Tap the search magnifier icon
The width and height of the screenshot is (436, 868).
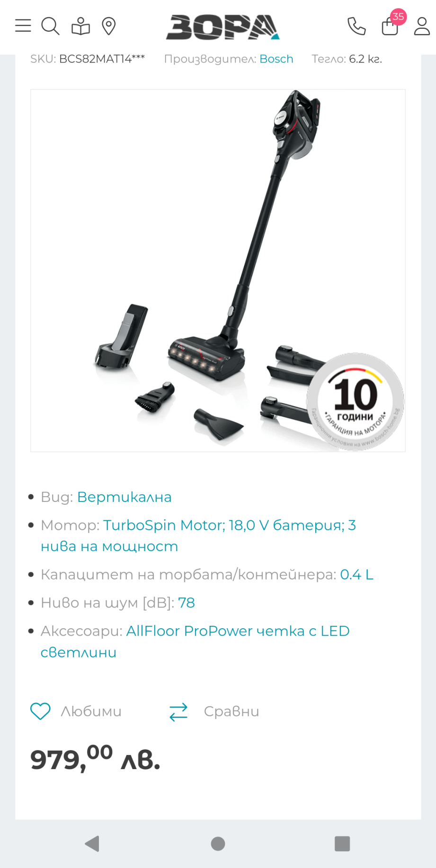pyautogui.click(x=50, y=26)
